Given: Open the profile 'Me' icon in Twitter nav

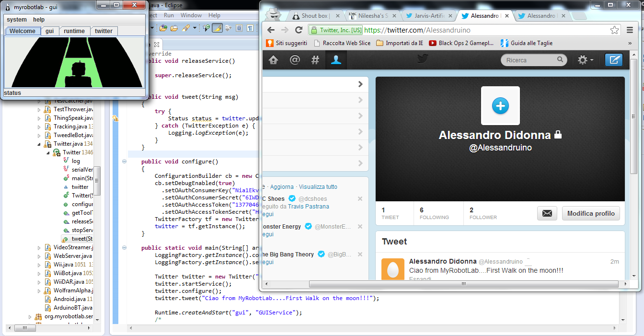Looking at the screenshot, I should tap(336, 60).
